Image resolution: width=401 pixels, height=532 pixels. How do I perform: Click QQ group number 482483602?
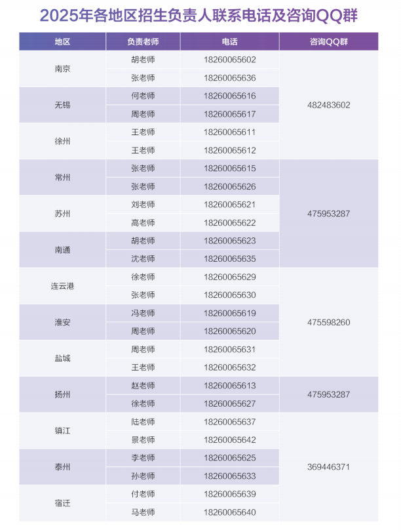point(328,105)
